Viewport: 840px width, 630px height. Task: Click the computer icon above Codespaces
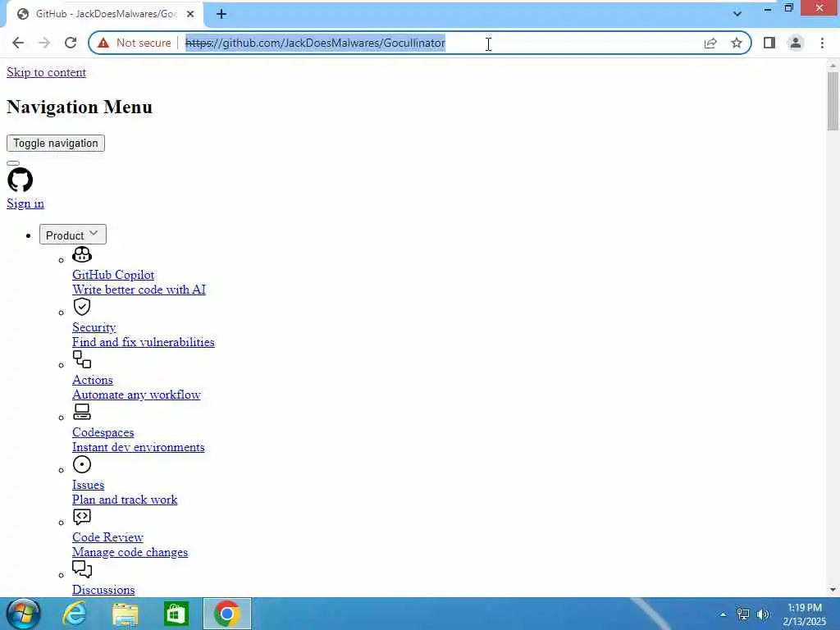82,412
